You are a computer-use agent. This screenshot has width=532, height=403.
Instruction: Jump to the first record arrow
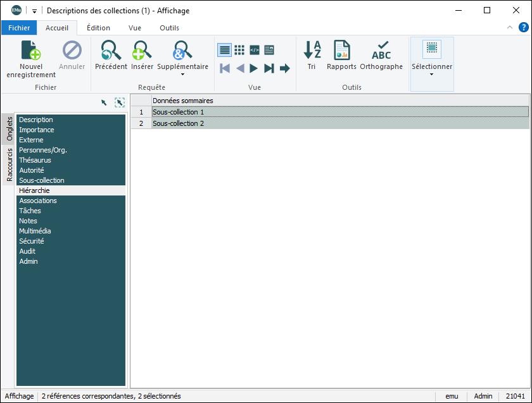pyautogui.click(x=225, y=68)
